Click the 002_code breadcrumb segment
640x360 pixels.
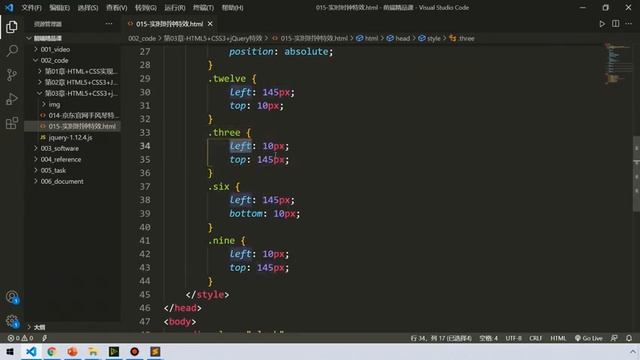[x=142, y=38]
